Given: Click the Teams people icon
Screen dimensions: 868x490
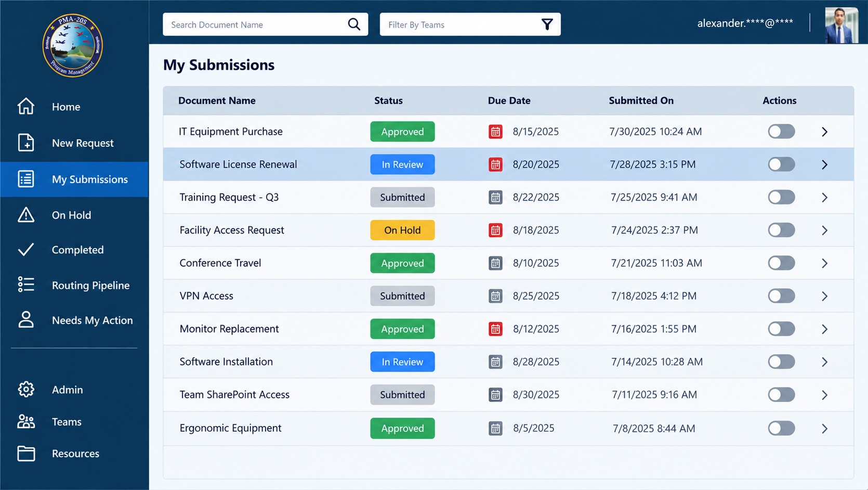Looking at the screenshot, I should (26, 421).
